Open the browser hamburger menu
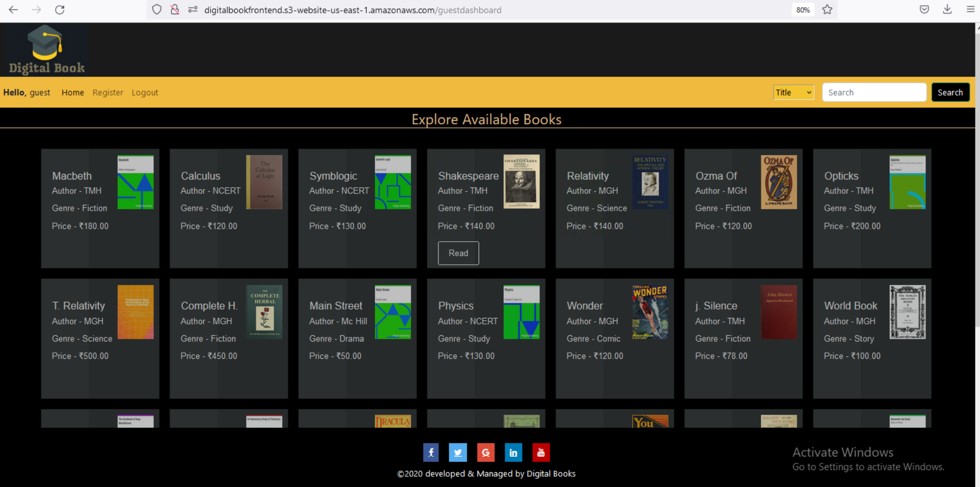Image resolution: width=980 pixels, height=487 pixels. point(971,9)
